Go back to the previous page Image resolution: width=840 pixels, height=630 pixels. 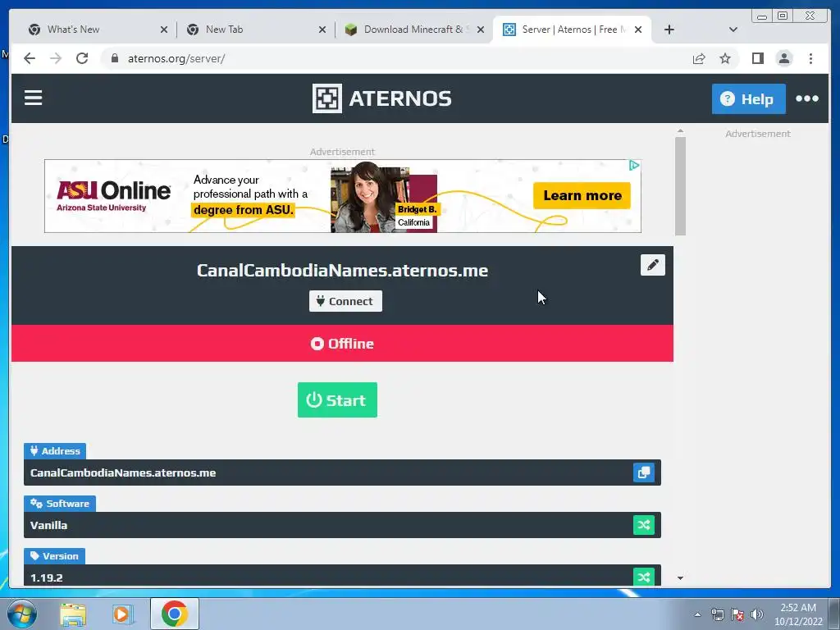pyautogui.click(x=30, y=58)
